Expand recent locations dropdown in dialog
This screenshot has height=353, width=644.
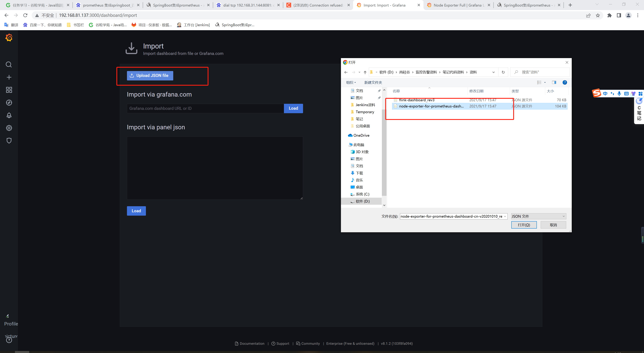(x=359, y=72)
